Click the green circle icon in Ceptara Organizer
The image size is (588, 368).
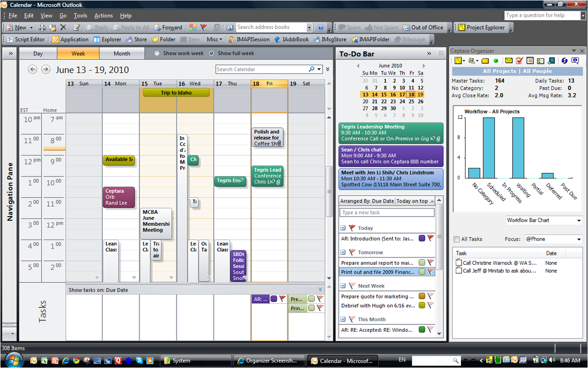[x=495, y=61]
